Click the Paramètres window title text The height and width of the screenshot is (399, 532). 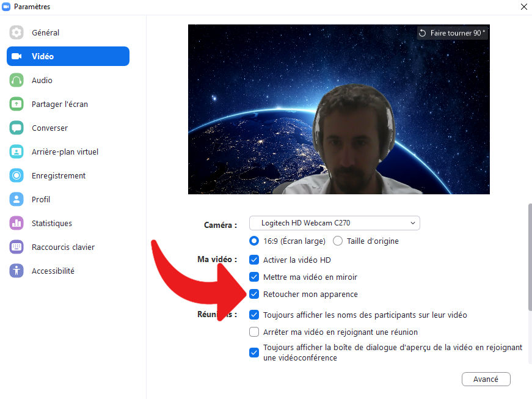32,7
